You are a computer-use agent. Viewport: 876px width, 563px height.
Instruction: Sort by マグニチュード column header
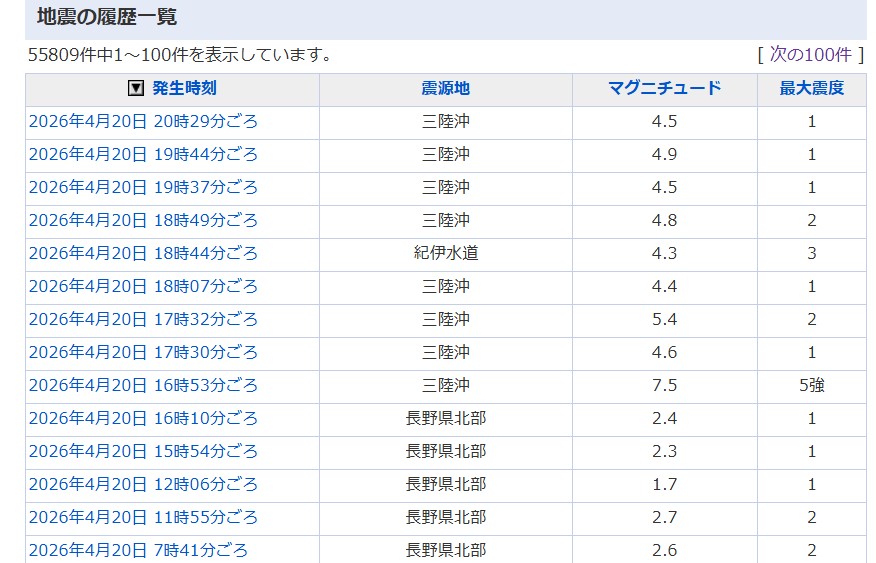[664, 88]
